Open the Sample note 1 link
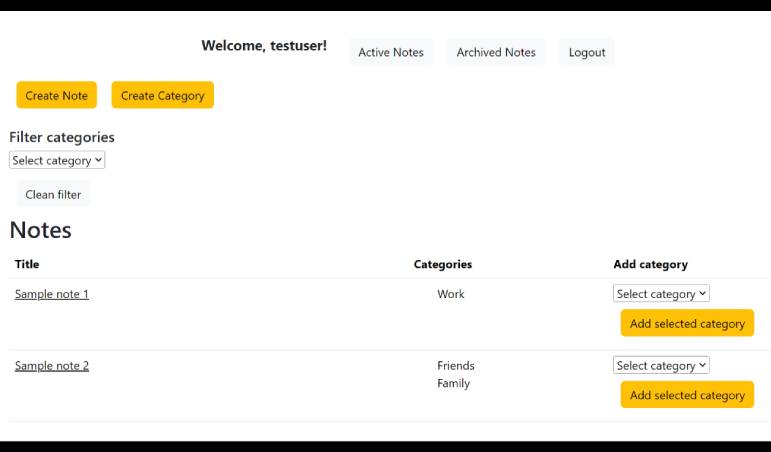This screenshot has height=452, width=771. pyautogui.click(x=52, y=294)
